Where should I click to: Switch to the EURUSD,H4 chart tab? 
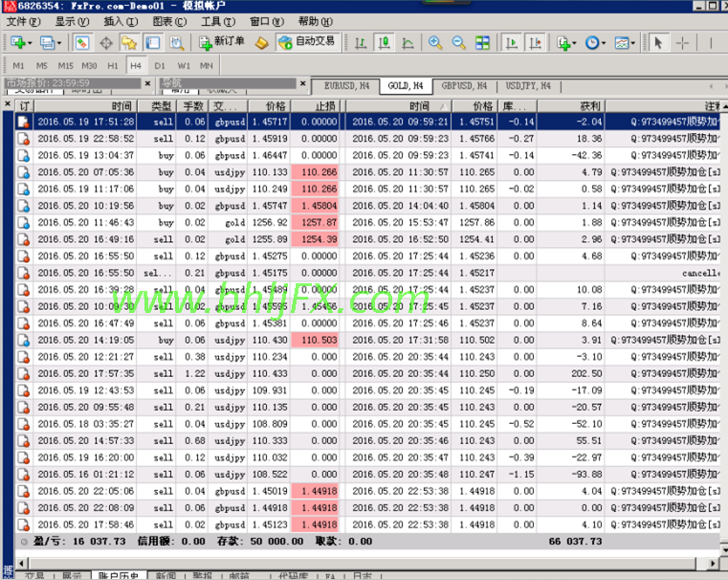(346, 85)
